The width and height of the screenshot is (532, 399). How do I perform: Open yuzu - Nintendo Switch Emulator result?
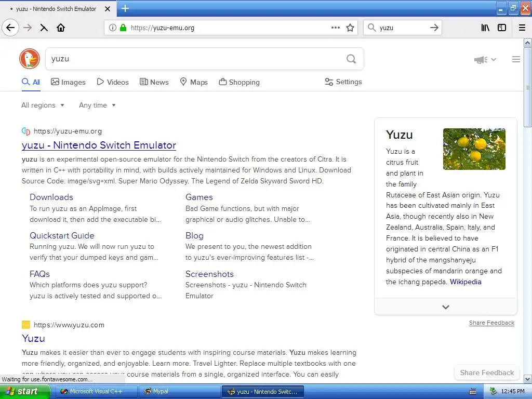(x=99, y=145)
